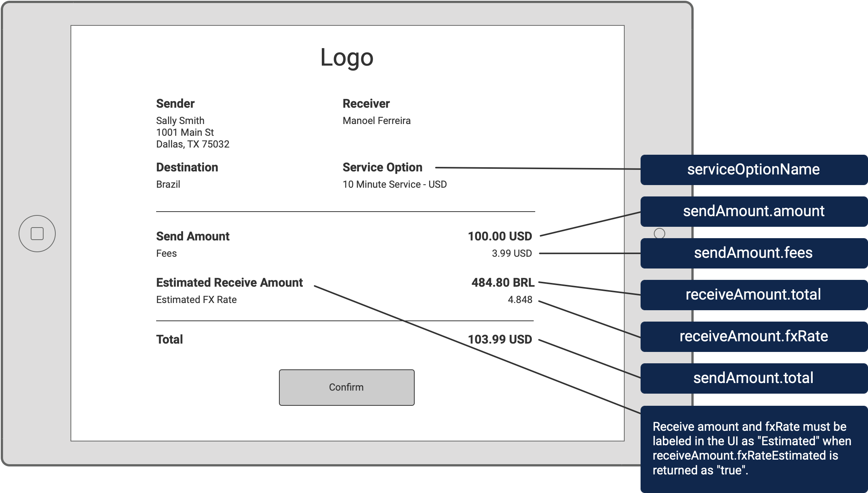Select the sendAmount.amount annotation label
This screenshot has height=493, width=868.
click(753, 211)
